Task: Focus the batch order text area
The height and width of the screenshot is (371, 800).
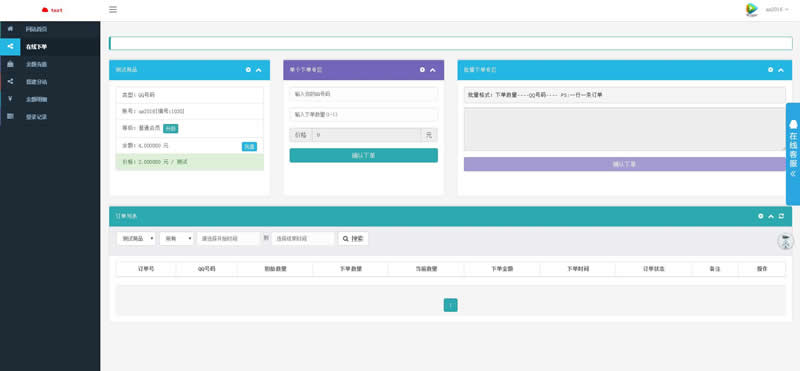Action: point(625,129)
